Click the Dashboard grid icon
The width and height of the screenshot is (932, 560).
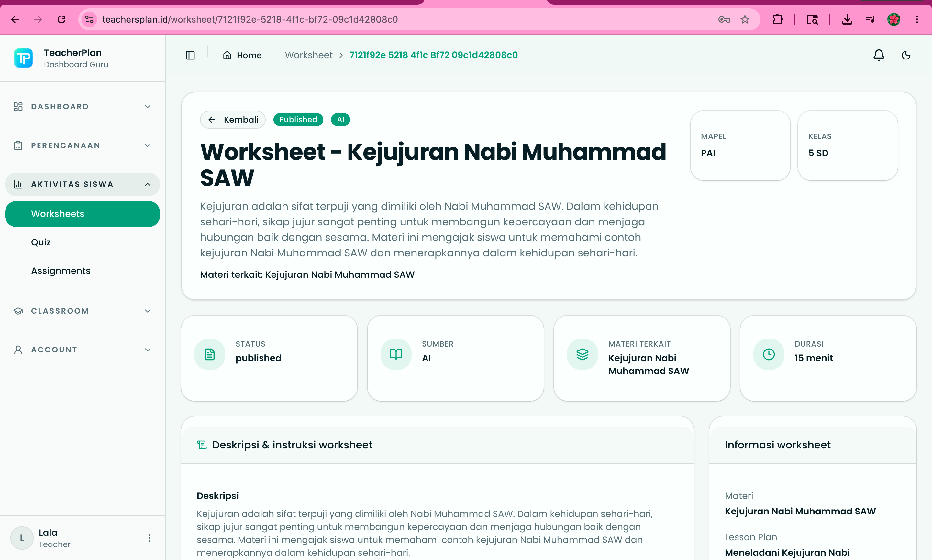tap(18, 107)
